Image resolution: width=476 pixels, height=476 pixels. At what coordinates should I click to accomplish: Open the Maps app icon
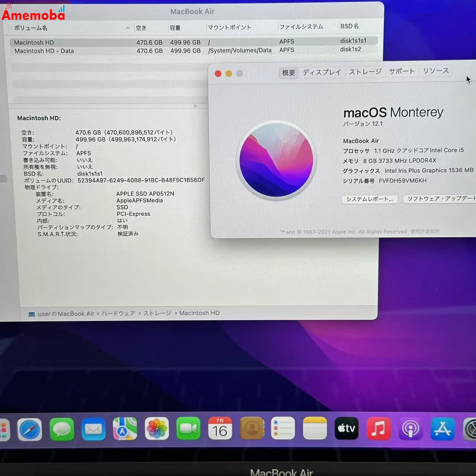point(125,429)
